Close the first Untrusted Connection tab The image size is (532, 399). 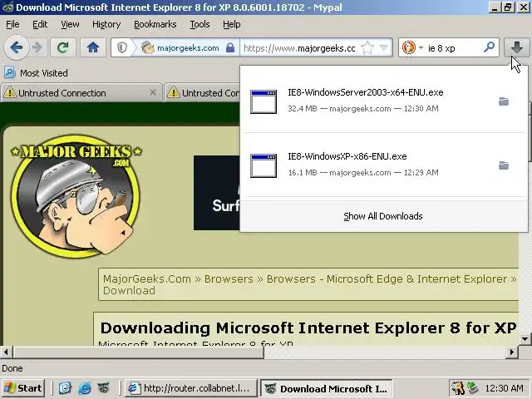tap(153, 92)
